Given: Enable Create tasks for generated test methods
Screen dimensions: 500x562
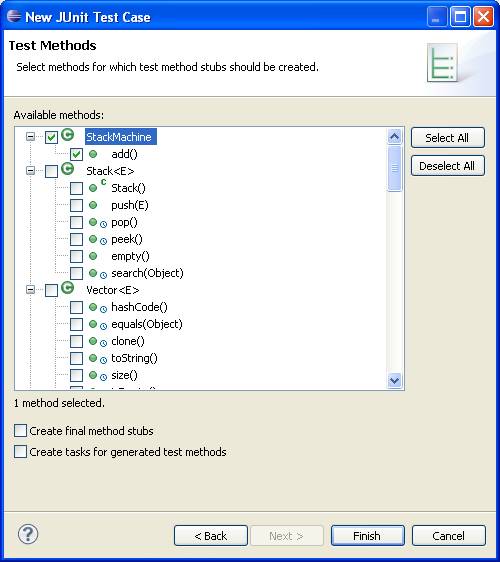Looking at the screenshot, I should pos(20,452).
